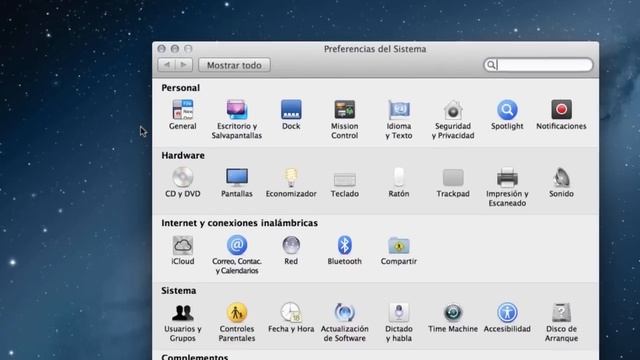Image resolution: width=640 pixels, height=360 pixels.
Task: Click the Personal section heading
Action: [x=180, y=88]
